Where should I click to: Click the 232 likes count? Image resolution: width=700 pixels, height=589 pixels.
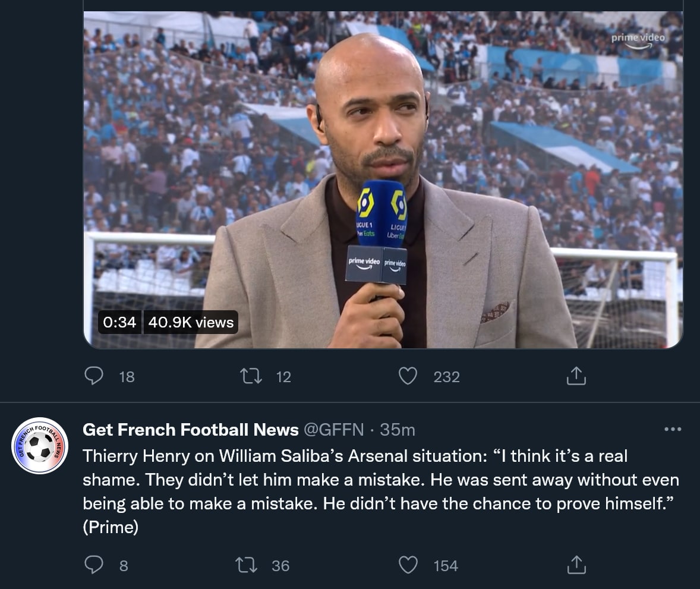pos(447,377)
